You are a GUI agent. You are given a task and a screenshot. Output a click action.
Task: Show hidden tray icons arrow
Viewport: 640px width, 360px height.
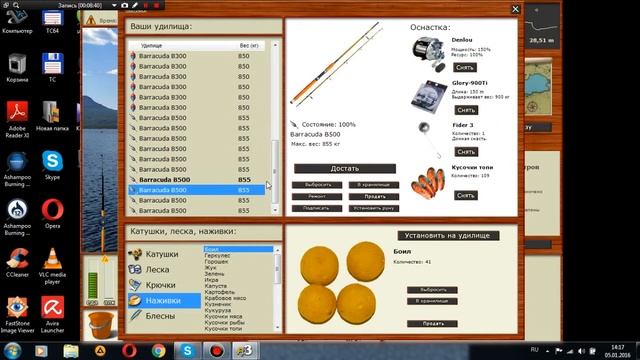[x=547, y=351]
